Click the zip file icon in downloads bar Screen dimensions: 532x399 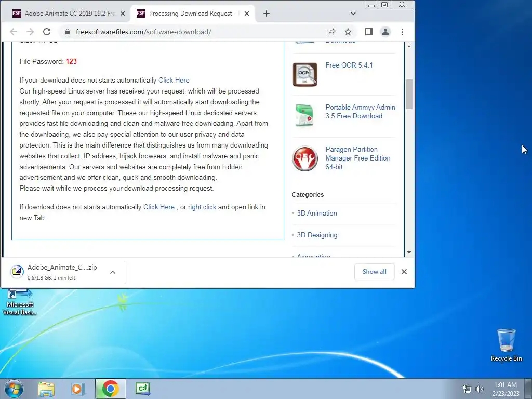point(17,272)
